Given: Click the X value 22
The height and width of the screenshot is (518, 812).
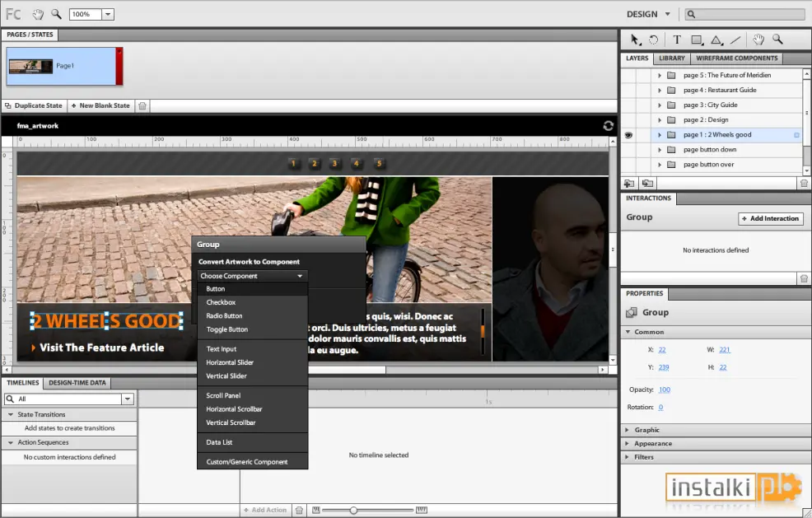Looking at the screenshot, I should [x=662, y=350].
